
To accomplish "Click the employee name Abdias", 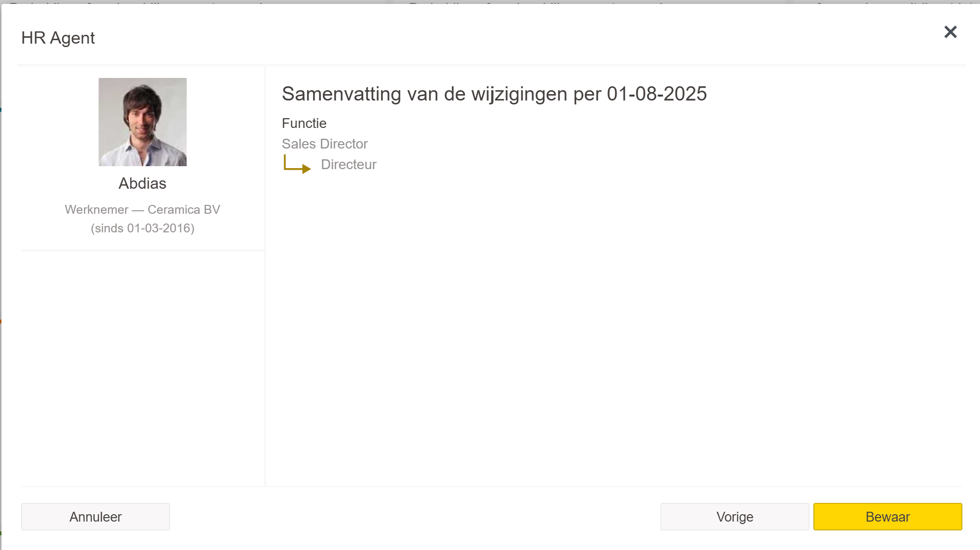I will point(143,183).
